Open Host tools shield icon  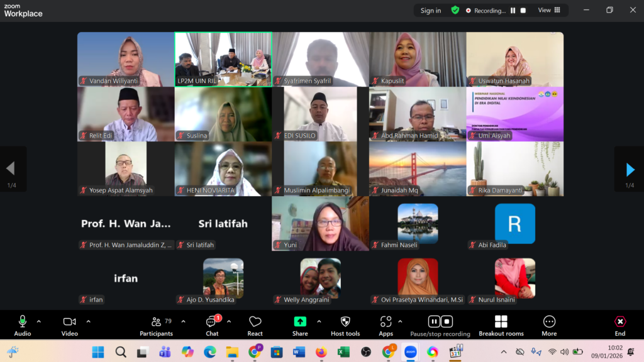click(x=345, y=322)
